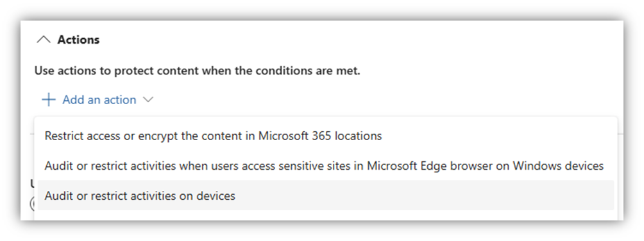Choose Audit or restrict activities on devices

click(x=327, y=195)
